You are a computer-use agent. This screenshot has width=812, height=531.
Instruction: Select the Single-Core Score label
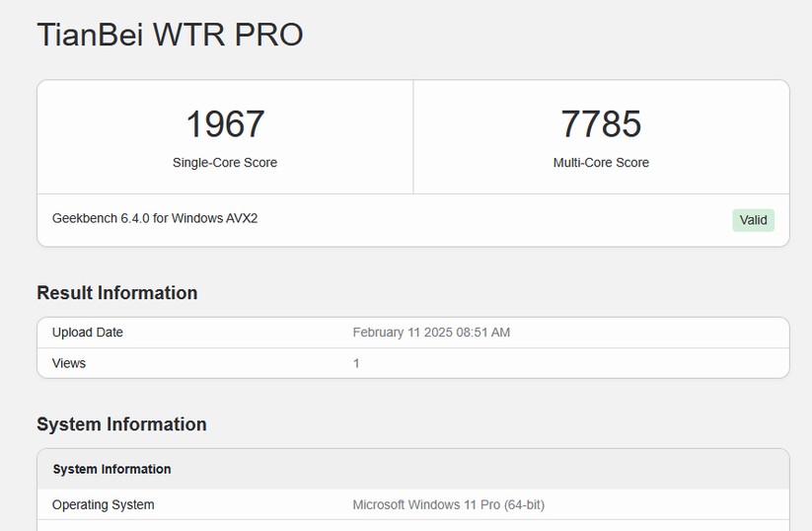225,163
